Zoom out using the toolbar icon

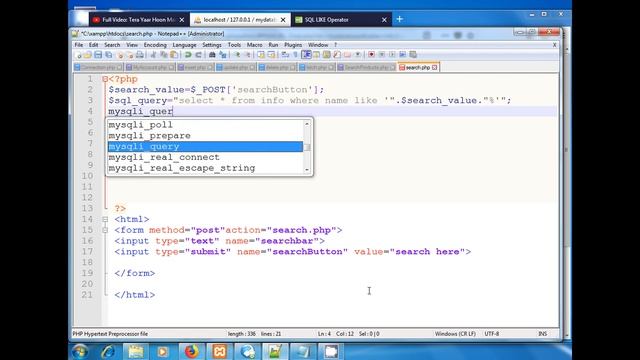(247, 54)
